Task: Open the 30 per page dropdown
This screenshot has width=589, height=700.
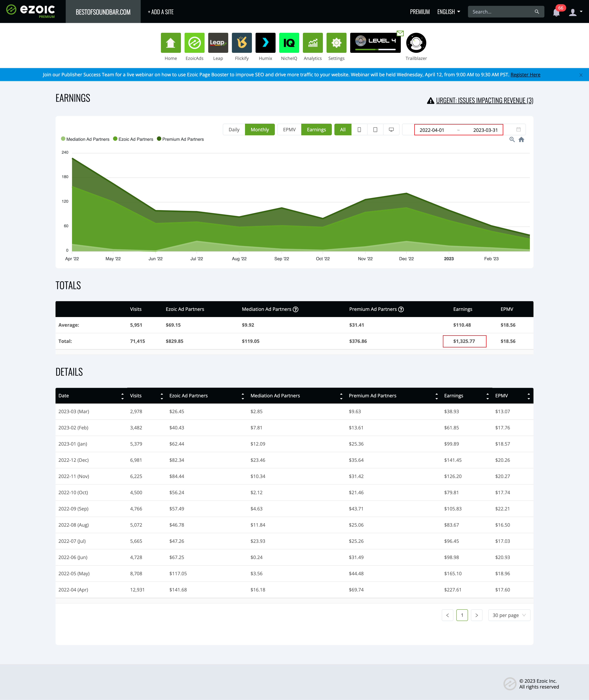Action: coord(509,615)
